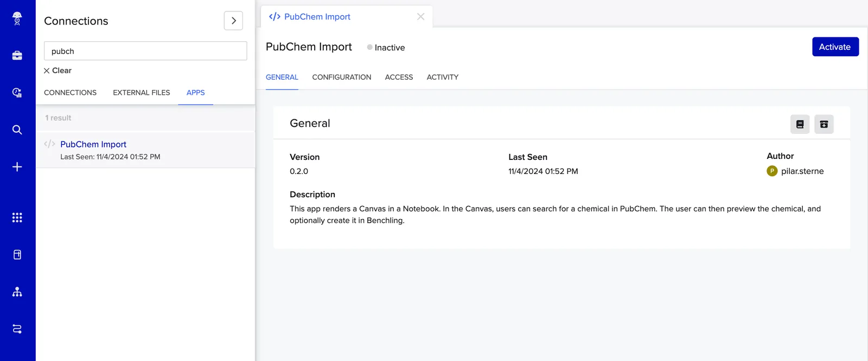Open the pilar.sterne author link

(802, 171)
